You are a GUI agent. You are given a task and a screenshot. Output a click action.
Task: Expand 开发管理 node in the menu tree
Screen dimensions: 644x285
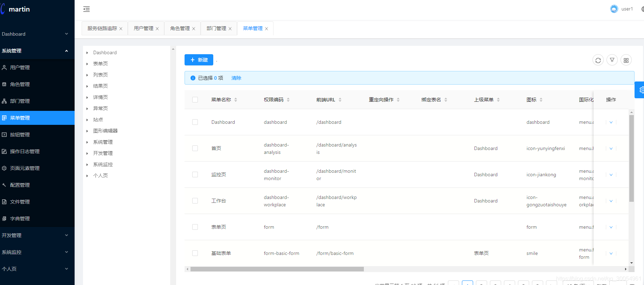point(87,154)
